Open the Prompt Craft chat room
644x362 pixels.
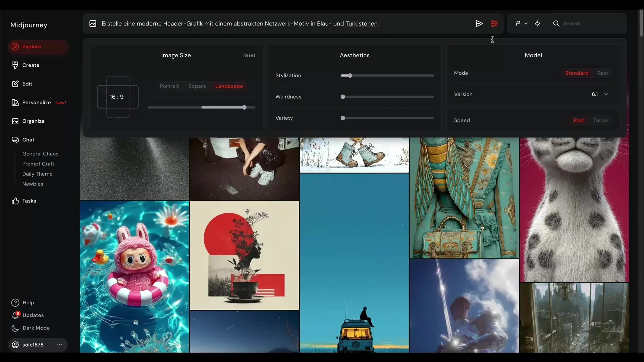click(38, 164)
